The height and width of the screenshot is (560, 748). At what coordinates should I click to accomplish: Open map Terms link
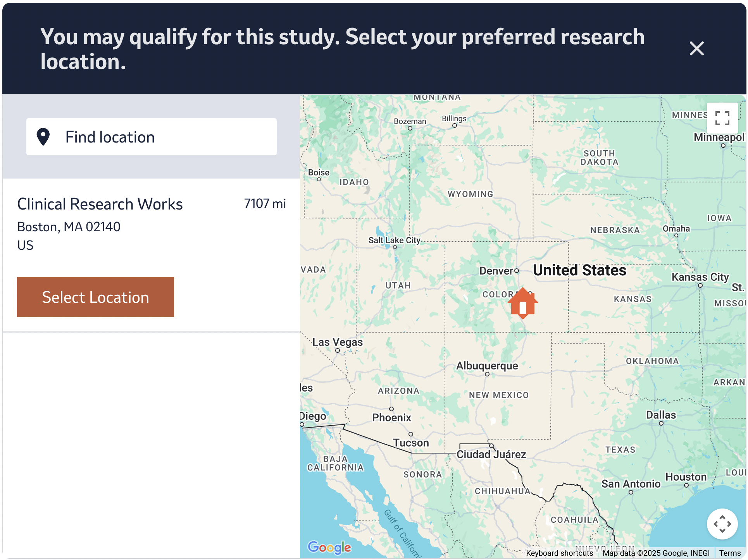730,553
